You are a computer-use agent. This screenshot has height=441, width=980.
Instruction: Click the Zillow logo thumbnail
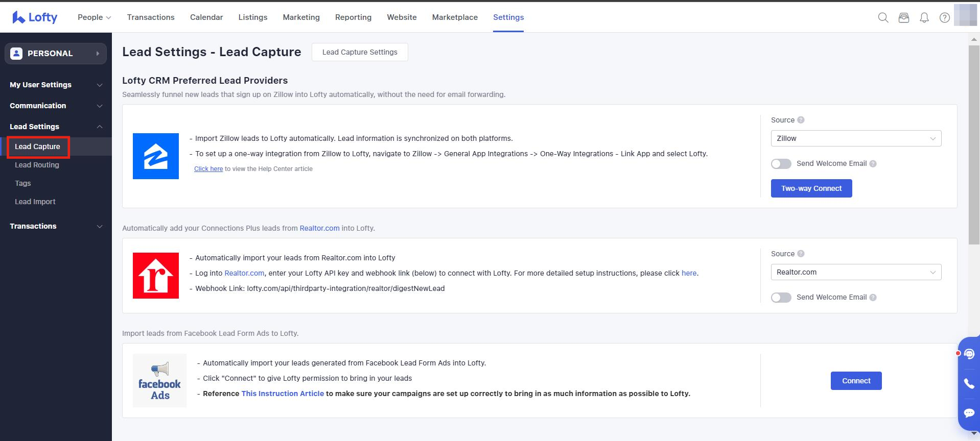[x=156, y=156]
